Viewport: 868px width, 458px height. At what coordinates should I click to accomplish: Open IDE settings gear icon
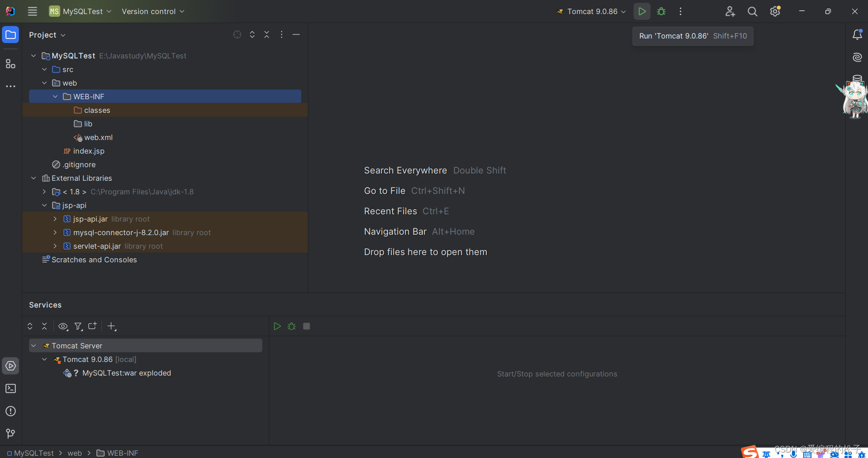pos(775,11)
